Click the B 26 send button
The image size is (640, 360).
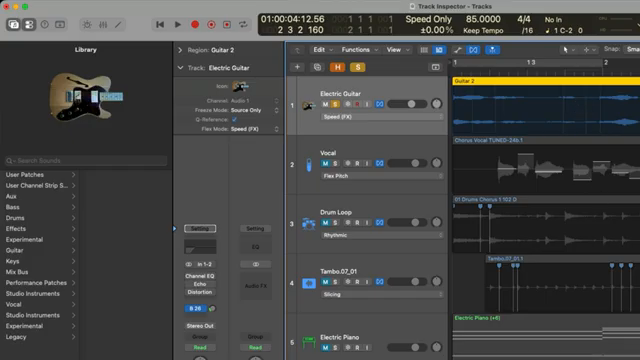coord(195,309)
